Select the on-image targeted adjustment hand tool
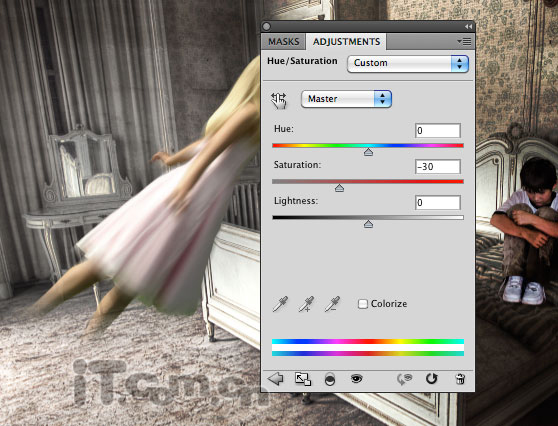The width and height of the screenshot is (558, 426). [x=279, y=100]
